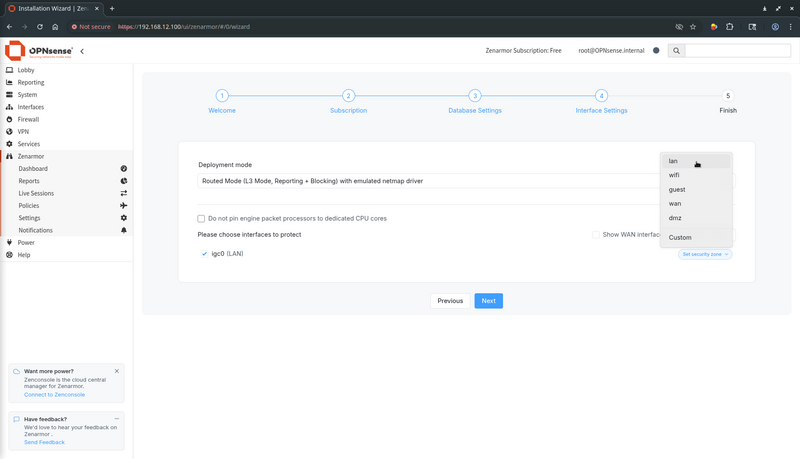The height and width of the screenshot is (459, 800).
Task: Click the OPNsense logo
Action: (39, 50)
